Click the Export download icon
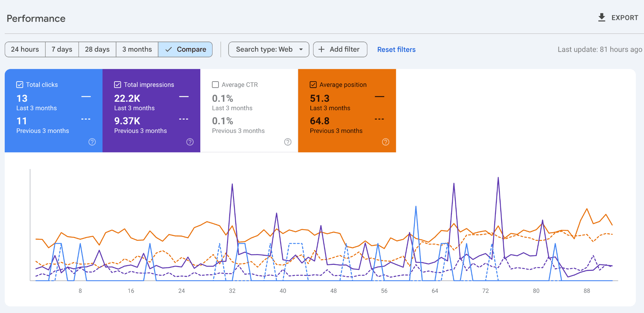The height and width of the screenshot is (313, 644). point(601,18)
